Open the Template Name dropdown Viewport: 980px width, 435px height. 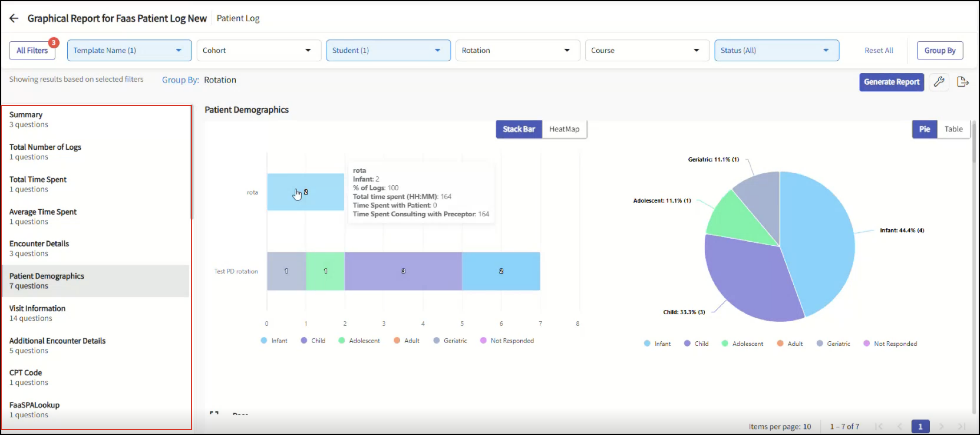(x=129, y=50)
